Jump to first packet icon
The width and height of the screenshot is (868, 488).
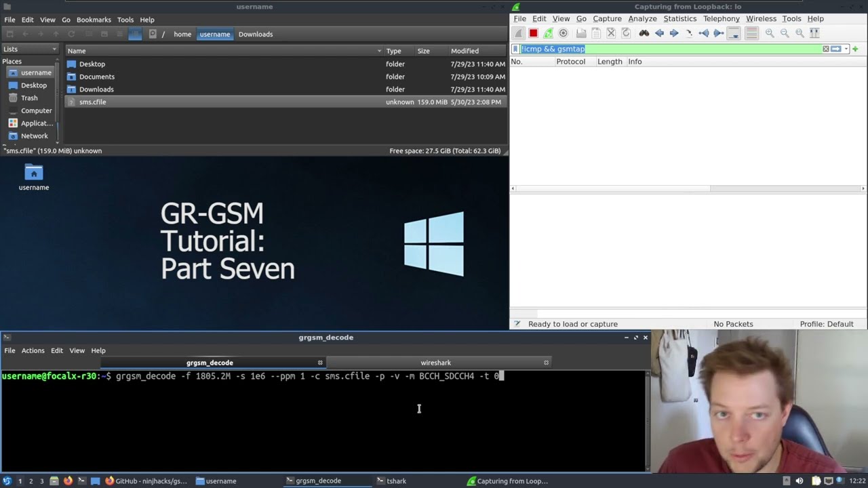coord(704,33)
